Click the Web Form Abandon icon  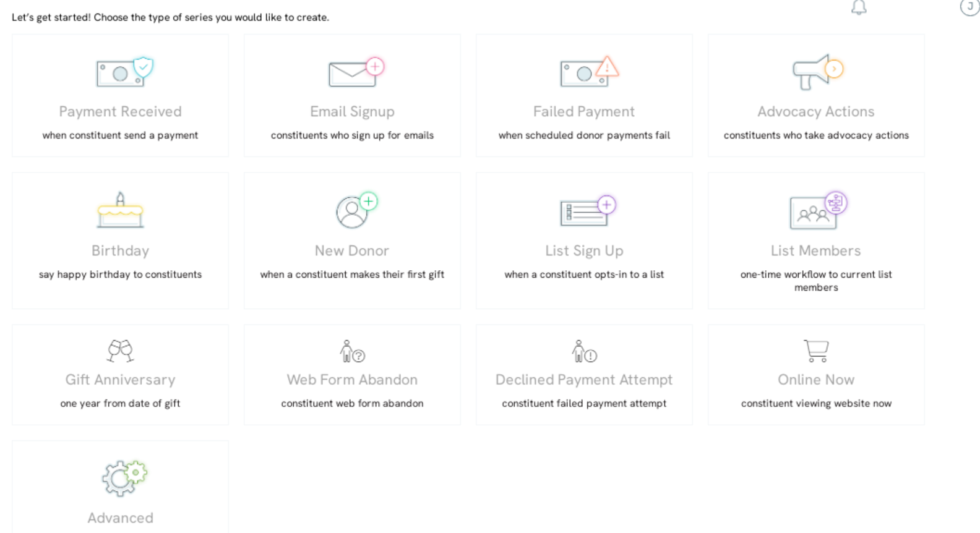(x=352, y=351)
